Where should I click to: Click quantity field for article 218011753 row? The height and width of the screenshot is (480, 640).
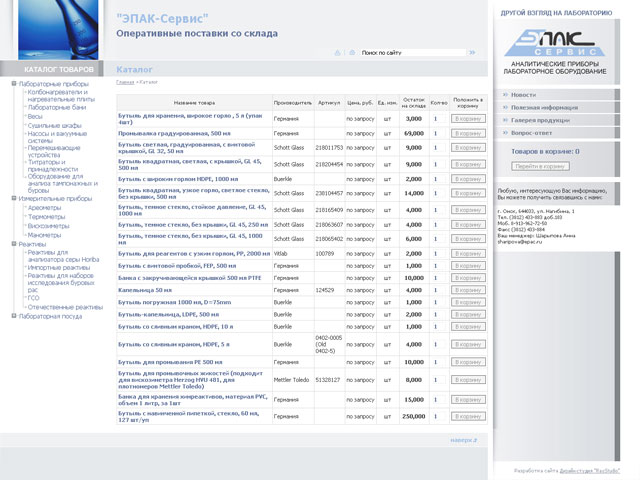(x=439, y=148)
